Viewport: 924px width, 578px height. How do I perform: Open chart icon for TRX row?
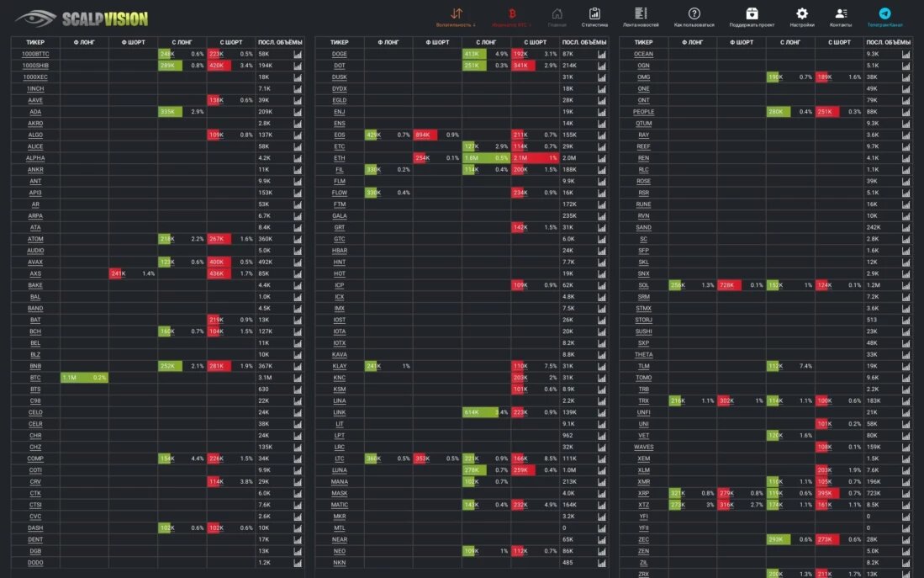(x=906, y=401)
